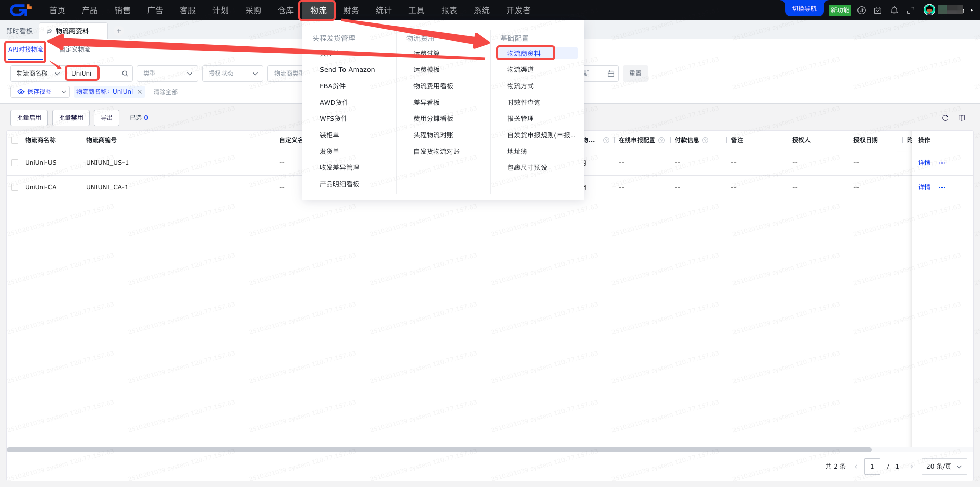Viewport: 980px width, 489px height.
Task: Click the 导出 export button
Action: (107, 118)
